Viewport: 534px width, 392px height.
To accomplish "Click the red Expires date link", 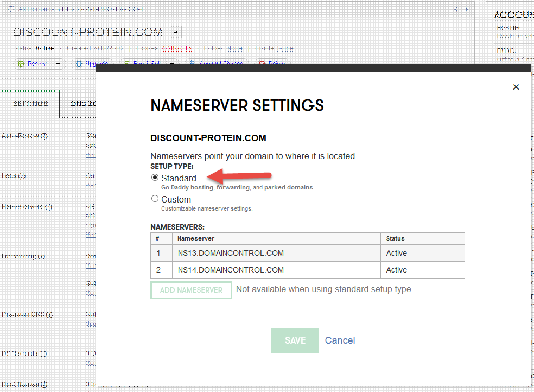I will coord(176,48).
